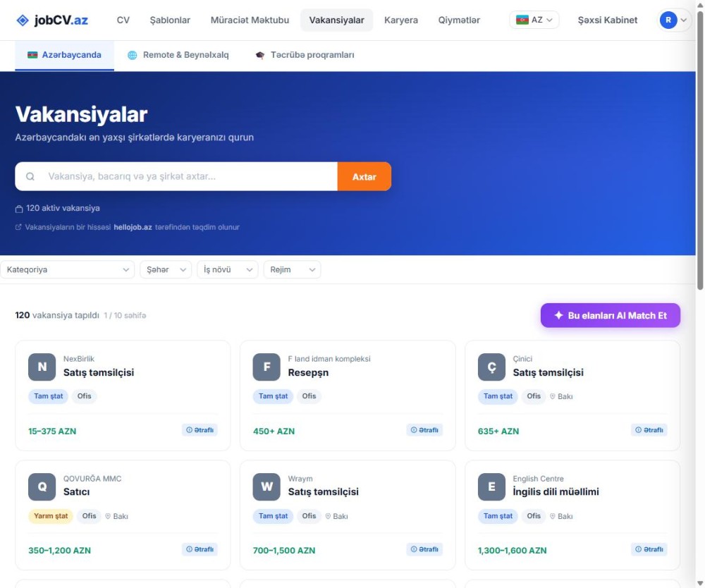This screenshot has width=705, height=588.
Task: Open the Resepşn vacancy title
Action: tap(309, 373)
